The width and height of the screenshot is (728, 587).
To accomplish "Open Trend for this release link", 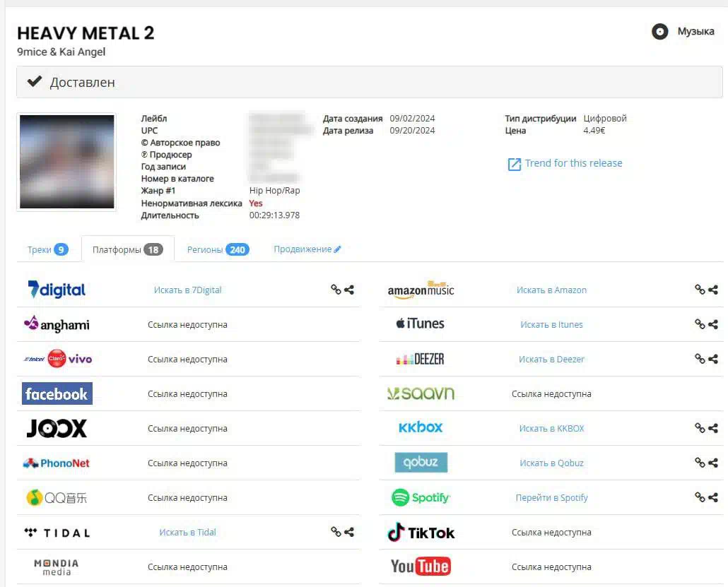I will [565, 163].
